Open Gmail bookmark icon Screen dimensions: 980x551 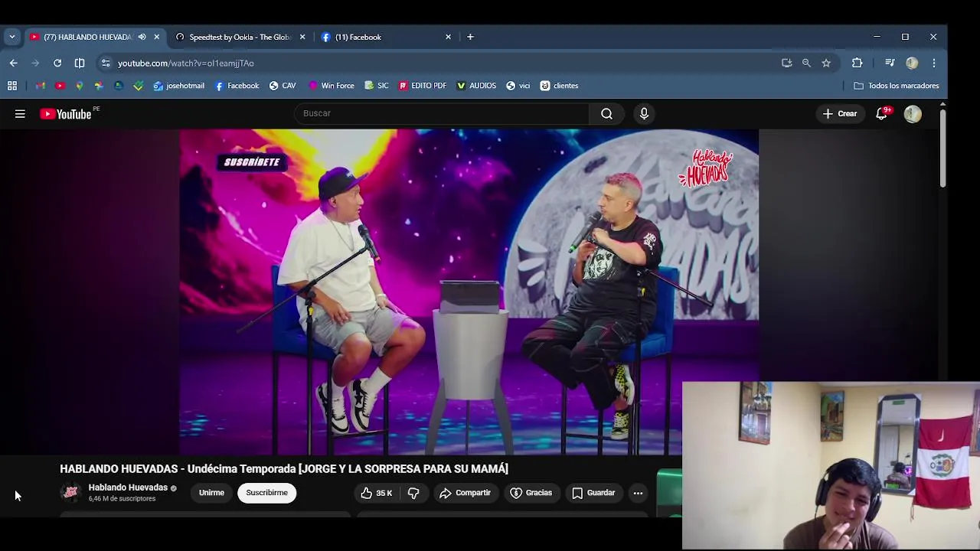coord(40,86)
